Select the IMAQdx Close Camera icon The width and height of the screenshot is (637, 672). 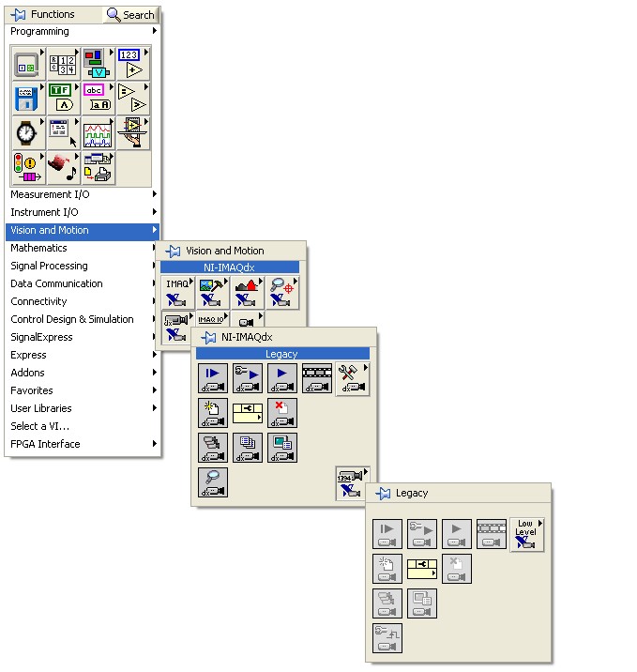(282, 412)
